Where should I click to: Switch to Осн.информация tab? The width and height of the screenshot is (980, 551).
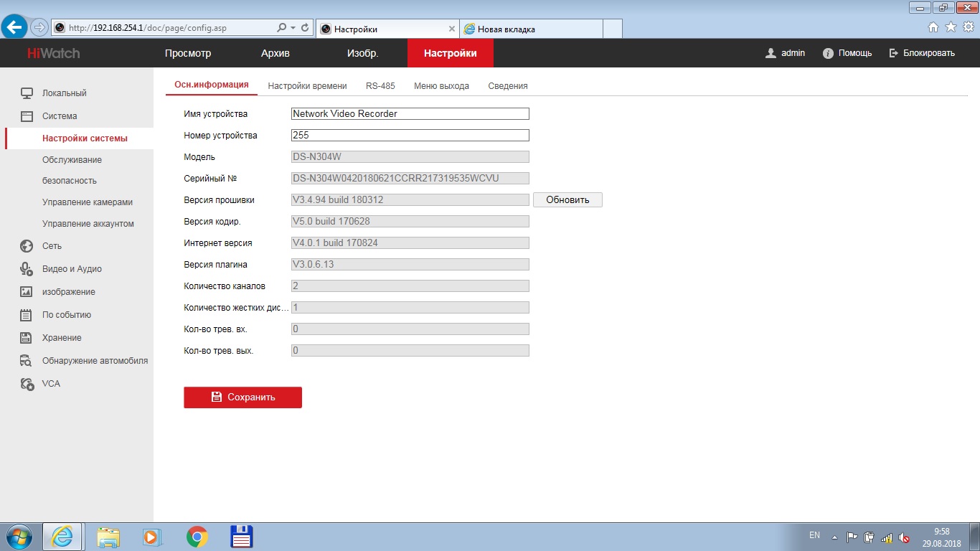[212, 85]
